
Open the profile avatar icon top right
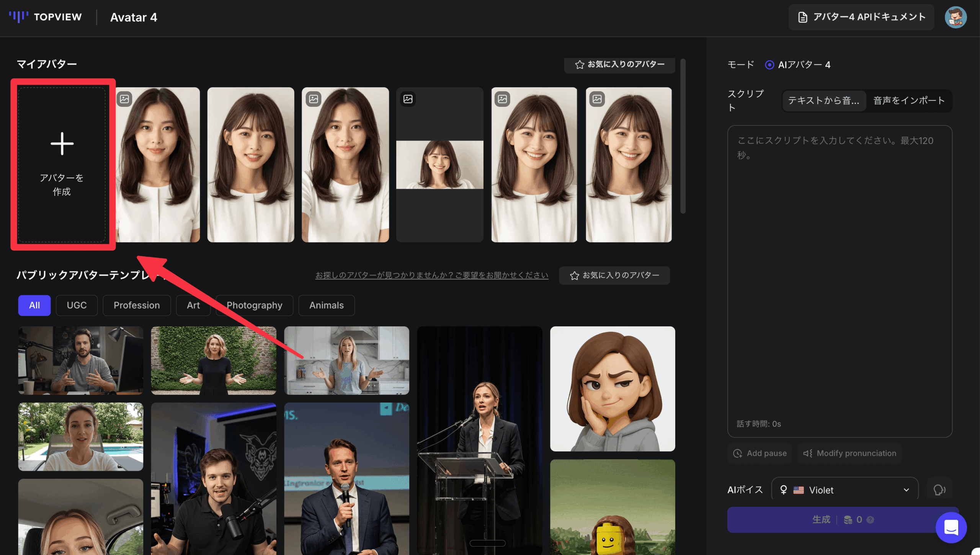click(956, 17)
